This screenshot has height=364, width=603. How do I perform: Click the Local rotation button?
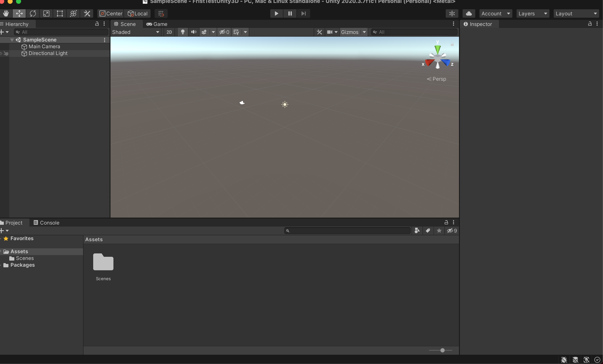pyautogui.click(x=138, y=13)
